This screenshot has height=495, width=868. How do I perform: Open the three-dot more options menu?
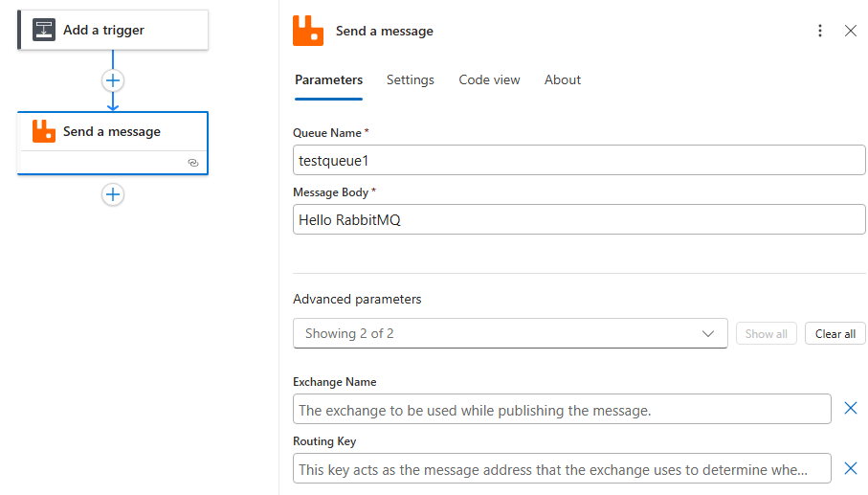(819, 31)
